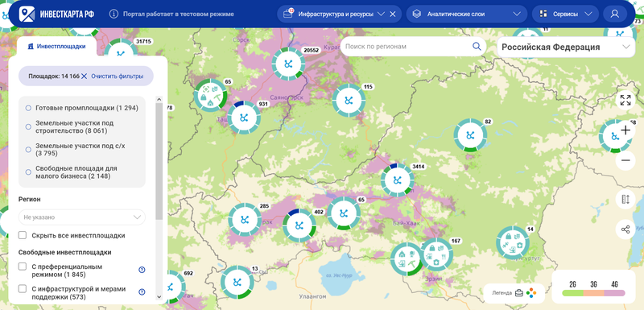Check Скрыть все инвестплощадки box

[23, 235]
